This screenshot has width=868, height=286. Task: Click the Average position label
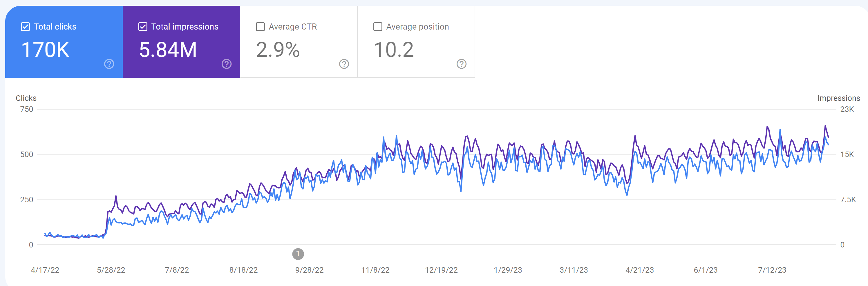[417, 27]
